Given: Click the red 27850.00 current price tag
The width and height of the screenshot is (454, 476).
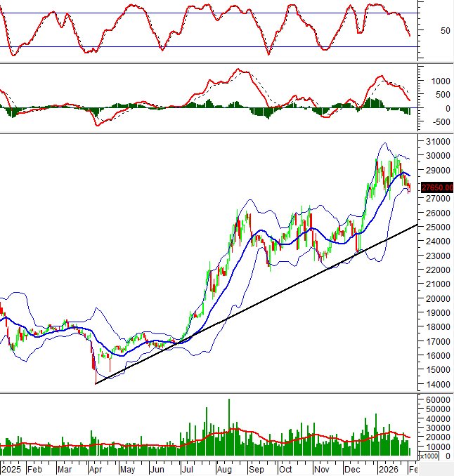Looking at the screenshot, I should coord(436,187).
